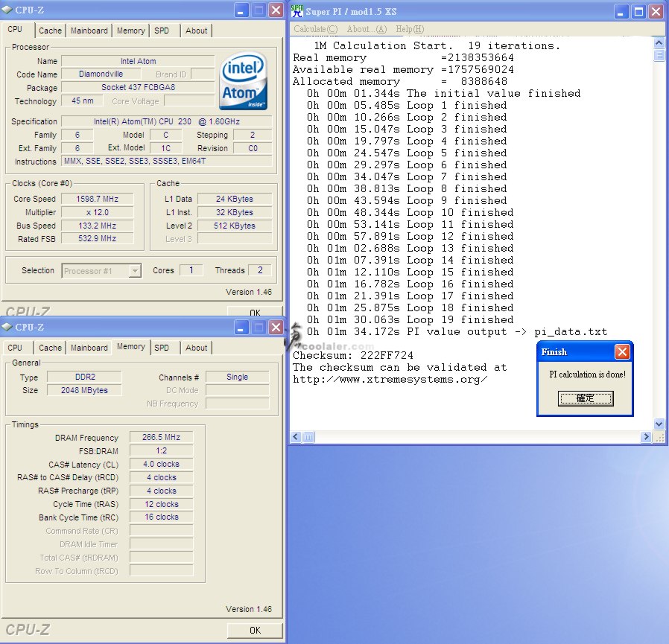Close the top CPU-Z window
This screenshot has width=669, height=644.
click(x=276, y=10)
